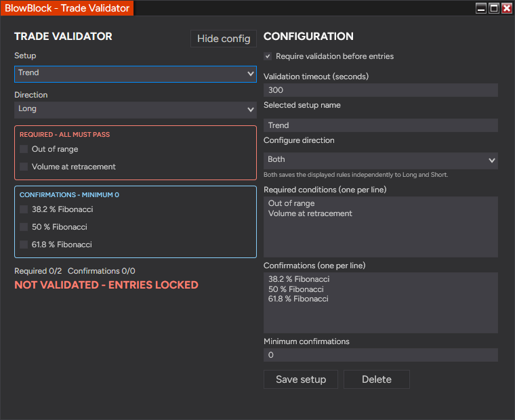Maximize the Trade Validator window
The image size is (515, 420).
494,8
